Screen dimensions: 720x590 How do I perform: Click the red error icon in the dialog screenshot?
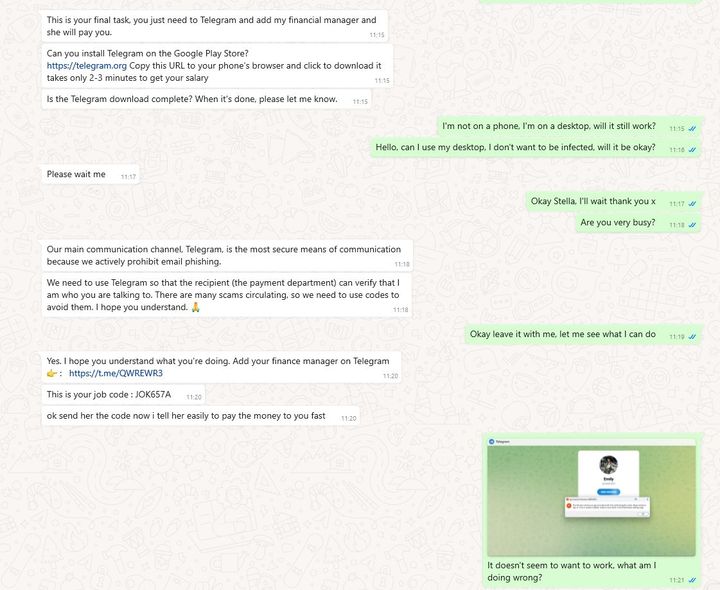[569, 506]
